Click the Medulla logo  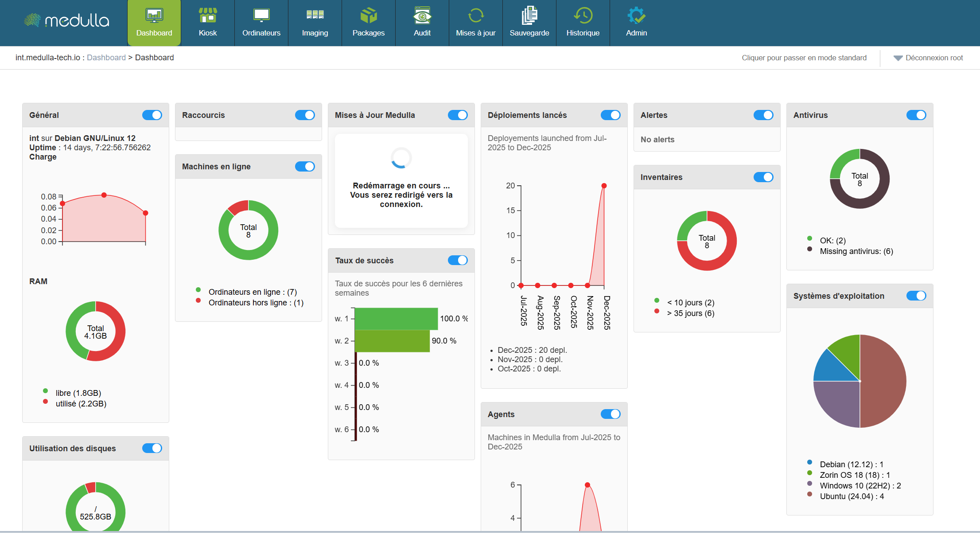(66, 20)
